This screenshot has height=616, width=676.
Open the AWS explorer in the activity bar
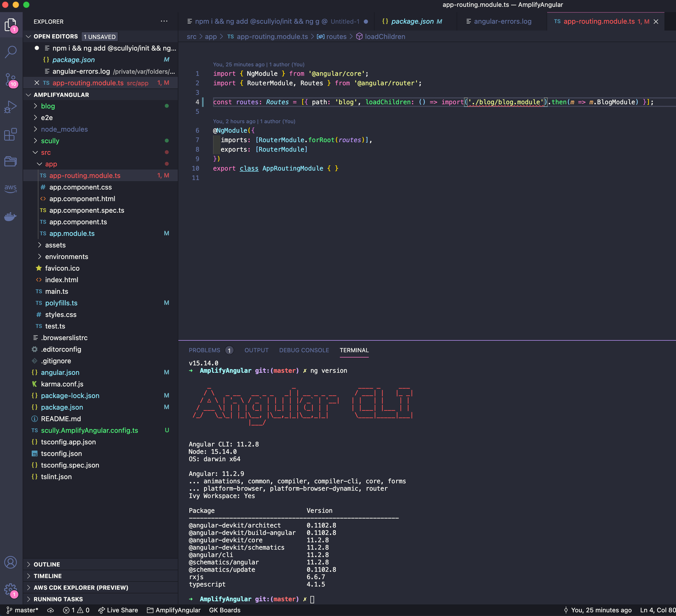pos(11,188)
